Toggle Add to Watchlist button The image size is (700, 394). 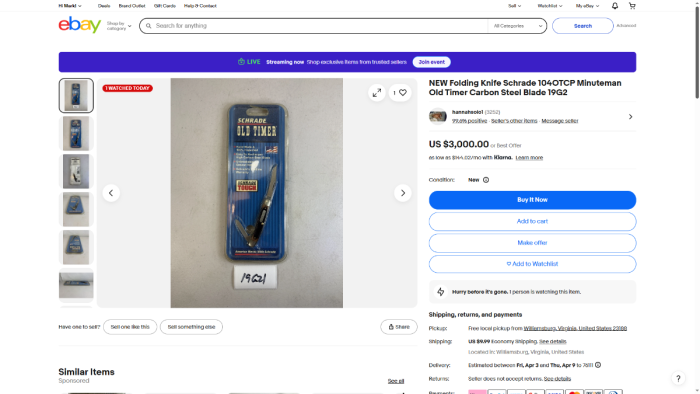[x=532, y=264]
